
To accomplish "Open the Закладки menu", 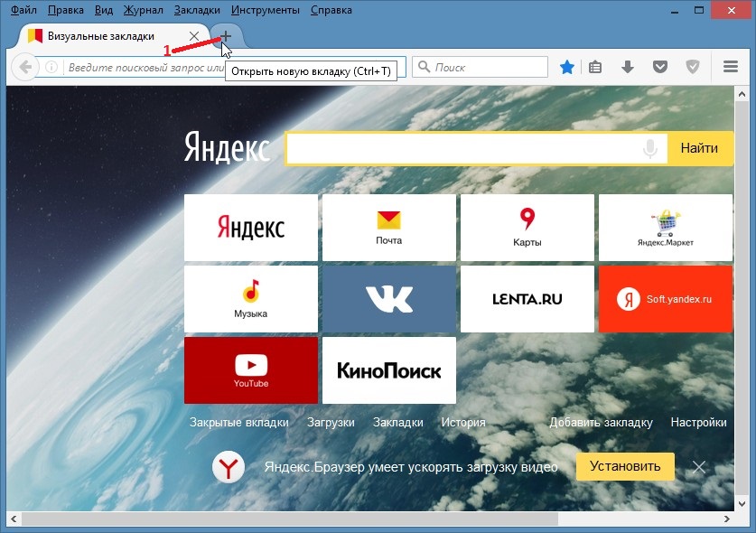I will tap(197, 10).
